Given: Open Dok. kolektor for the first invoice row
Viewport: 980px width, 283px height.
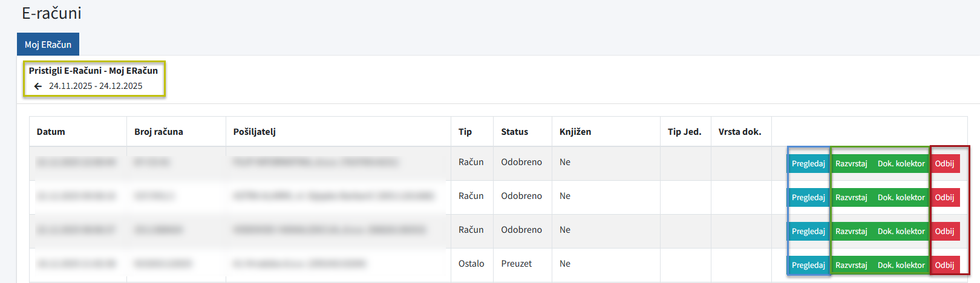Looking at the screenshot, I should [x=901, y=164].
